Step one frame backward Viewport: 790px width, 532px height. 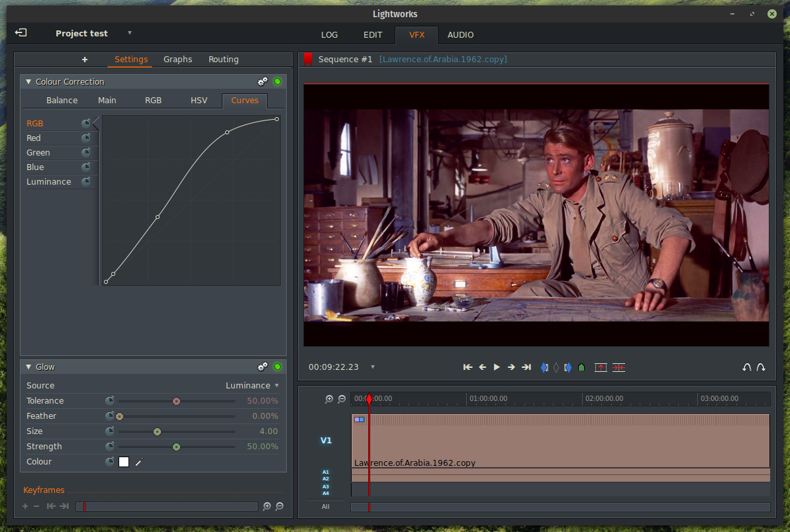point(482,367)
